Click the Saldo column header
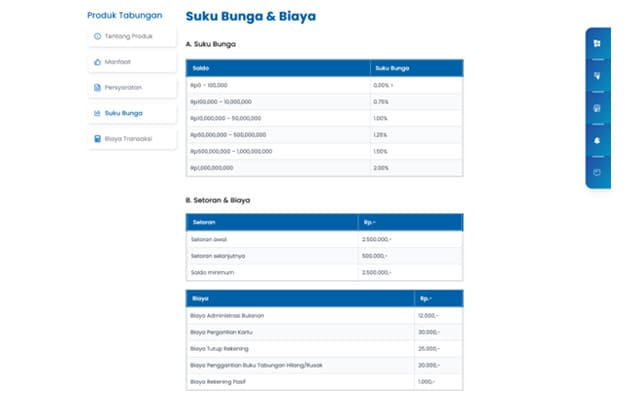The width and height of the screenshot is (624, 416). [x=200, y=68]
